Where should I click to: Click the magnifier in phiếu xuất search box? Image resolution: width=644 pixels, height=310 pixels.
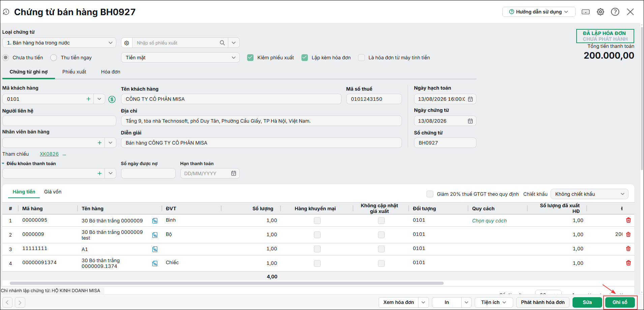[222, 43]
